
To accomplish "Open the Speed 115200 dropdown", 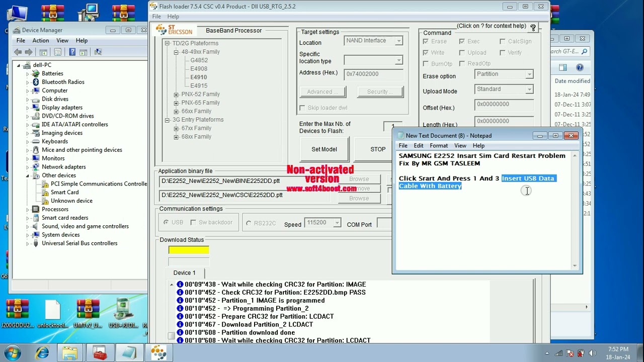I will [337, 223].
